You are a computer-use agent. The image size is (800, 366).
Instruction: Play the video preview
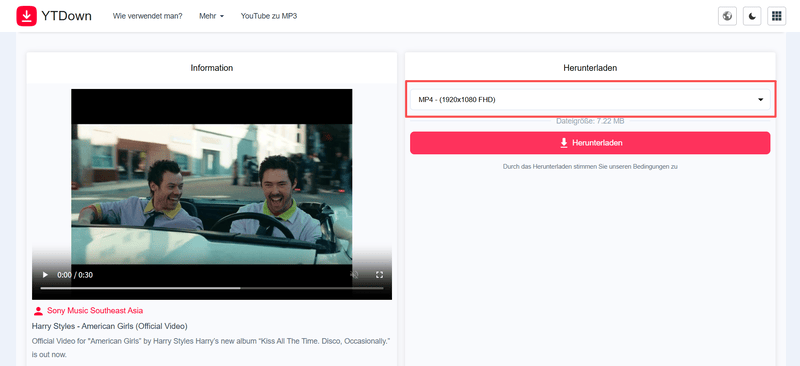pos(45,275)
